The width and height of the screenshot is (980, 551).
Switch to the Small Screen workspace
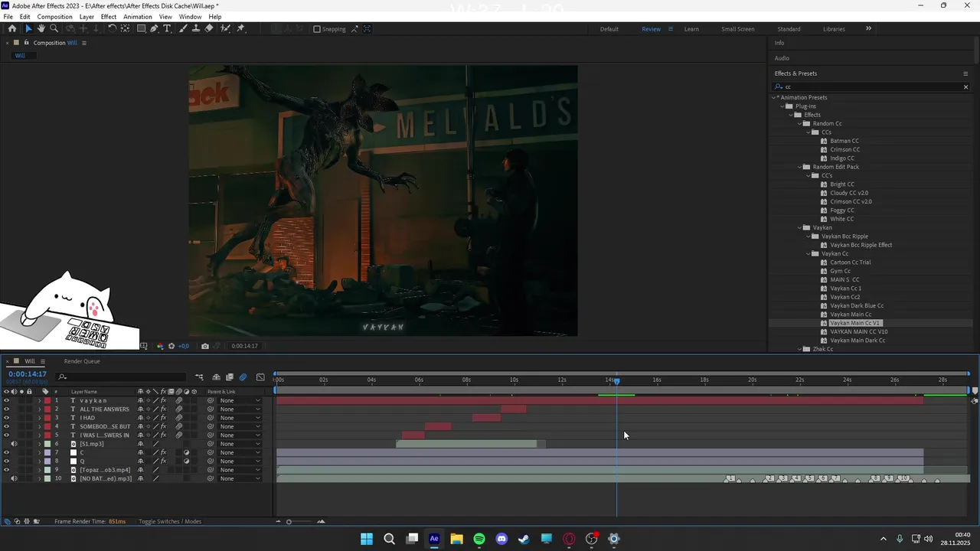point(737,29)
